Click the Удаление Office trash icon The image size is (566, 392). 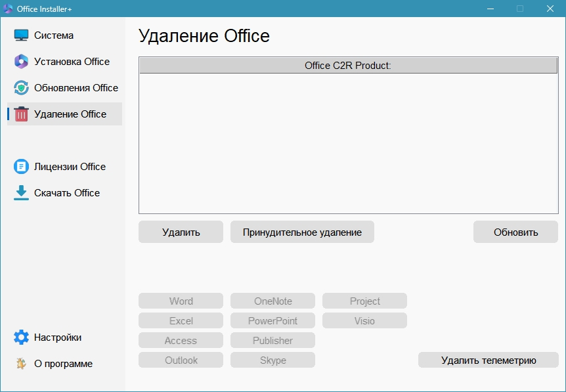click(x=22, y=114)
